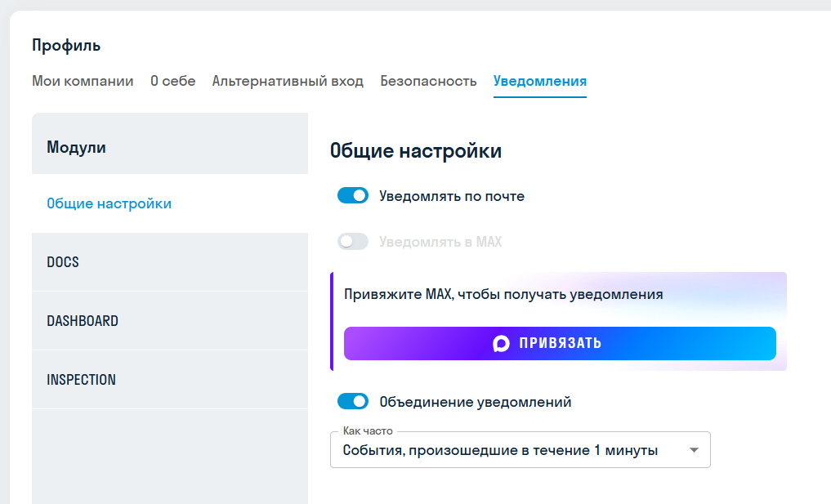
Task: Select the Уведомления tab
Action: point(540,81)
